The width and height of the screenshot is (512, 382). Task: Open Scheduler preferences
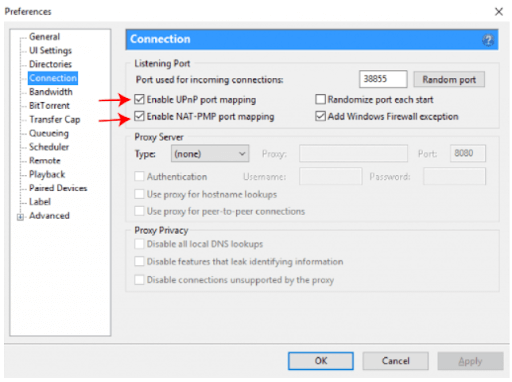(49, 147)
